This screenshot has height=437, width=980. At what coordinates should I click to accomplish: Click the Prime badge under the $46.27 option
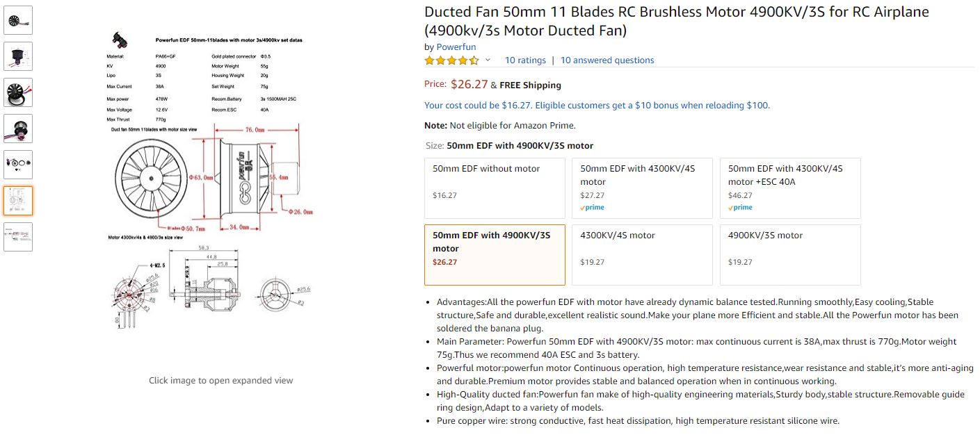pyautogui.click(x=740, y=208)
